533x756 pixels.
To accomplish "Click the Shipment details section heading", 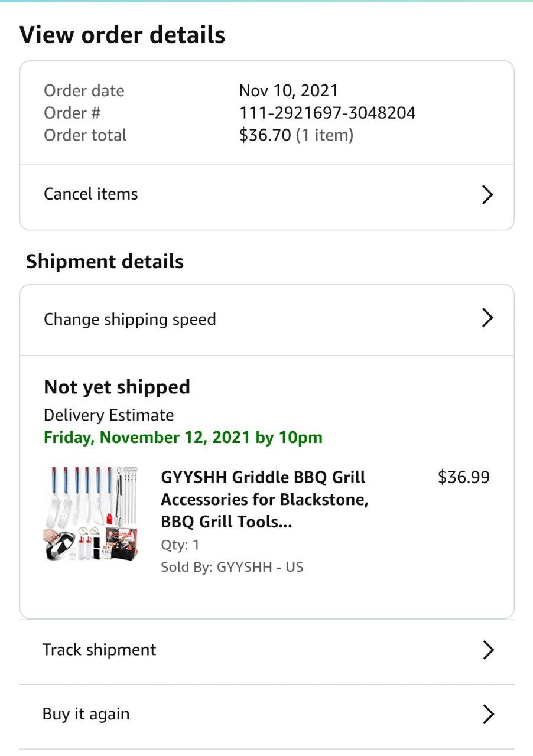I will point(105,262).
